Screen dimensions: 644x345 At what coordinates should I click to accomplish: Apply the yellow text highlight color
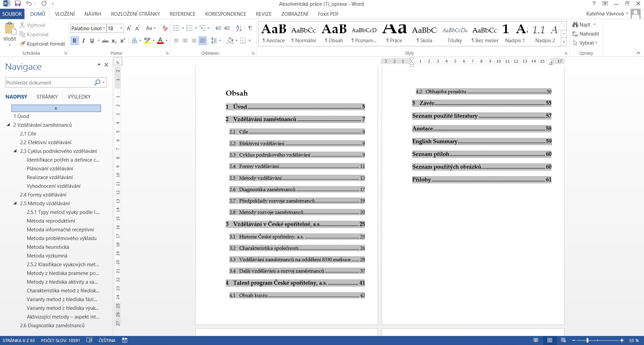(x=147, y=41)
